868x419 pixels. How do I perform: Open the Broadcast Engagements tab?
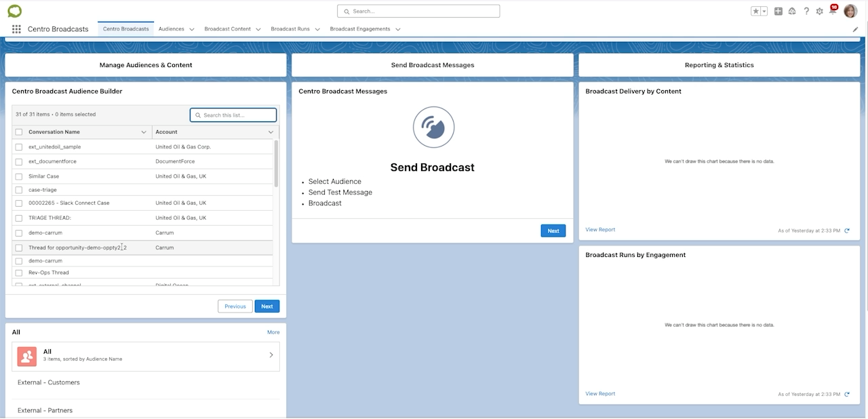(x=360, y=29)
